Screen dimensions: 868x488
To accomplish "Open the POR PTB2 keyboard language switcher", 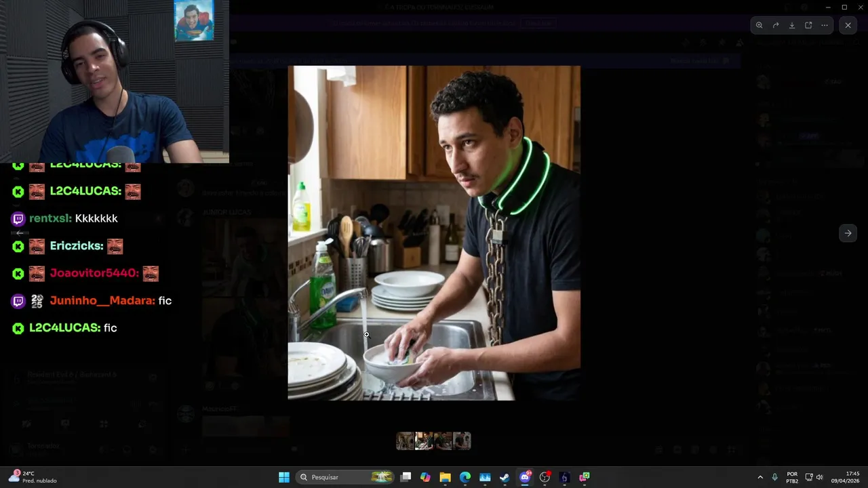I will pyautogui.click(x=792, y=477).
